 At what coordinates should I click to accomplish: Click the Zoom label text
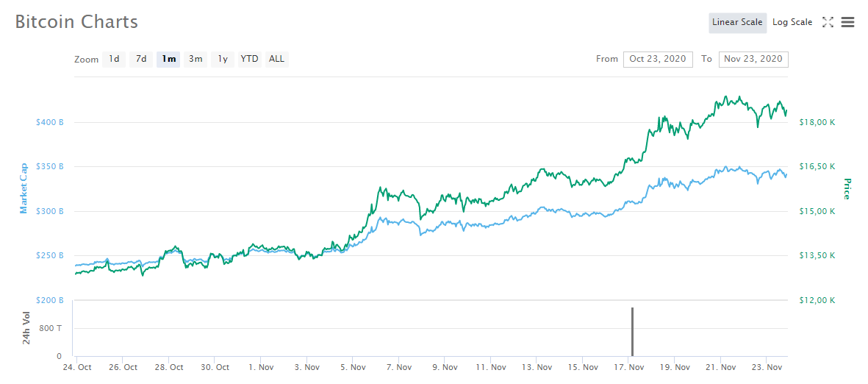(86, 60)
